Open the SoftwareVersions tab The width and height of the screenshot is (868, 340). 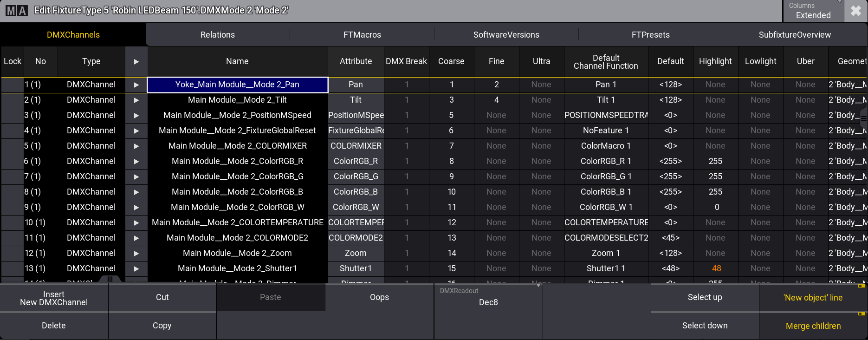tap(506, 35)
